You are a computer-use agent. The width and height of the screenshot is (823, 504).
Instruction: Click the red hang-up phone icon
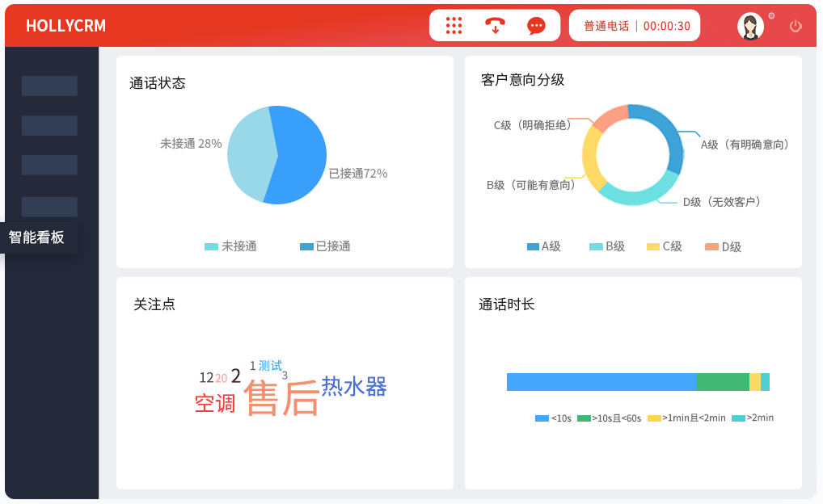(x=495, y=26)
